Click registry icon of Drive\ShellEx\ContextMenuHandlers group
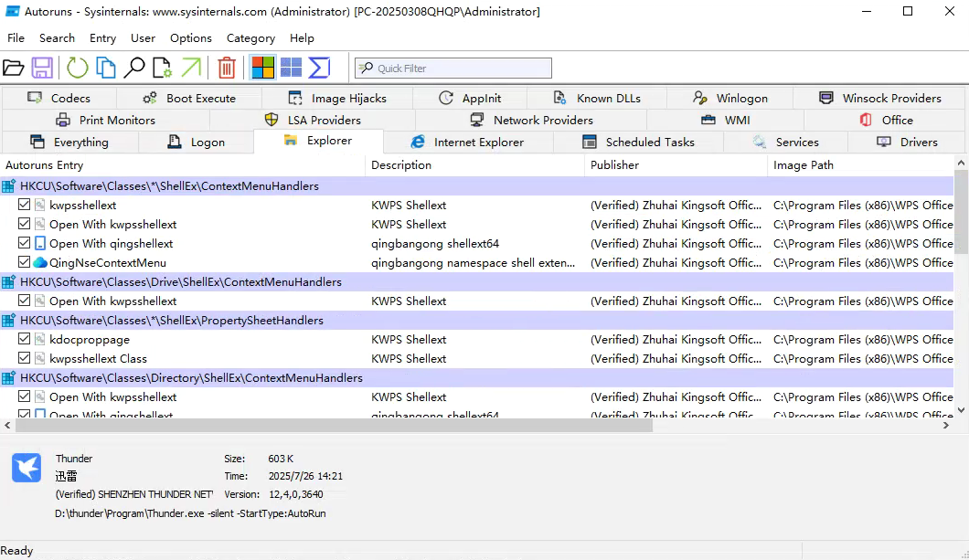Screen dimensions: 969x560 (8, 282)
